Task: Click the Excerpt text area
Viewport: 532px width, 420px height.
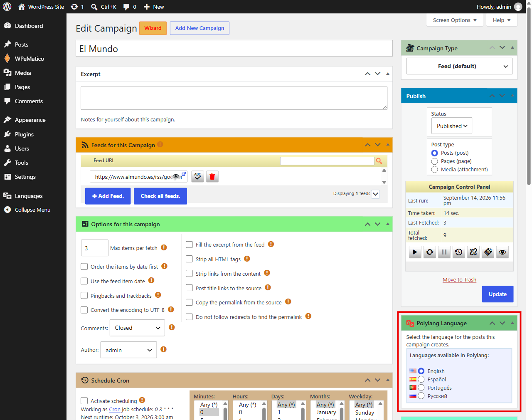Action: 234,98
